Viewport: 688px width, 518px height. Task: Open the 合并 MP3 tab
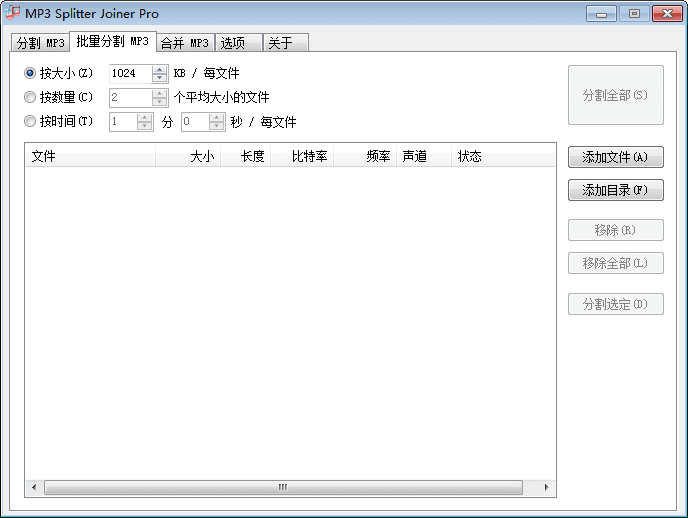coord(185,43)
